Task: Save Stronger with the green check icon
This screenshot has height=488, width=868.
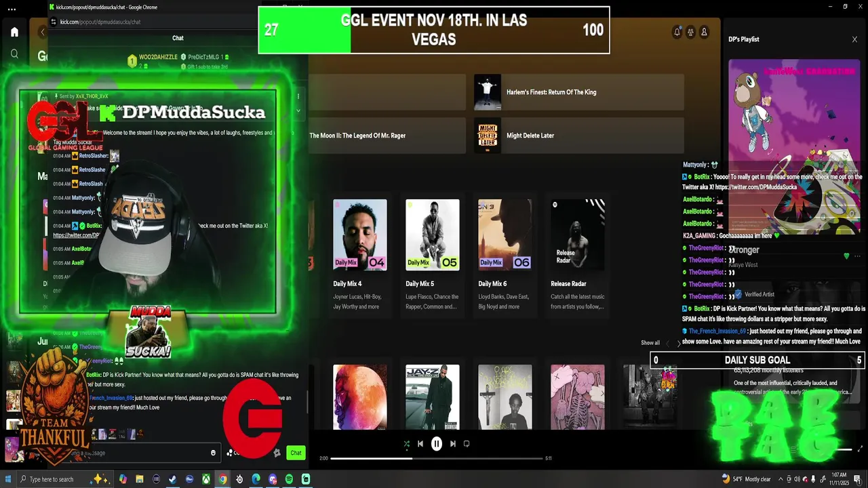Action: point(846,256)
